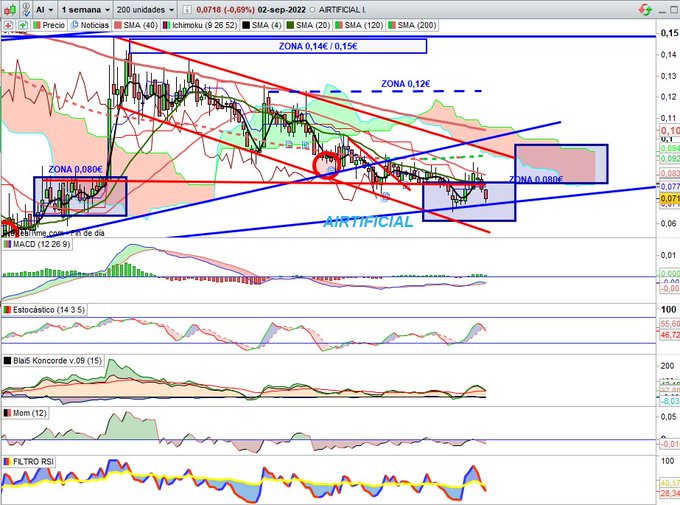
Task: Open the Estocástico (14 3 5) label
Action: point(49,310)
